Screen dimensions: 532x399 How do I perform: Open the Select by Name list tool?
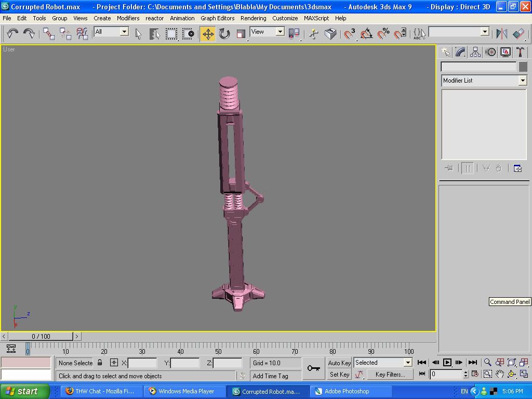tap(154, 34)
